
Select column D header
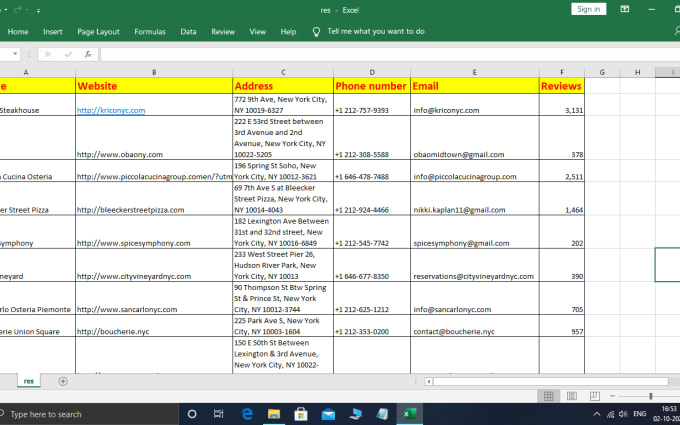pyautogui.click(x=372, y=72)
